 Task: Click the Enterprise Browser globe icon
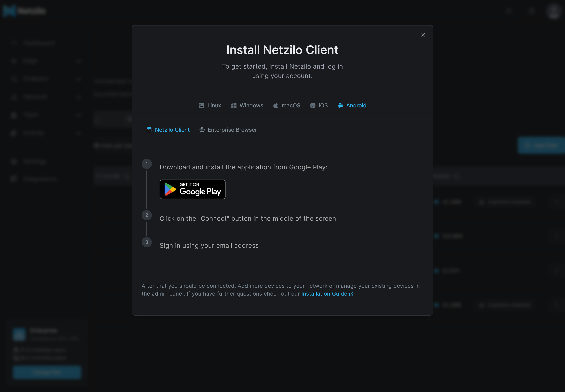coord(202,130)
